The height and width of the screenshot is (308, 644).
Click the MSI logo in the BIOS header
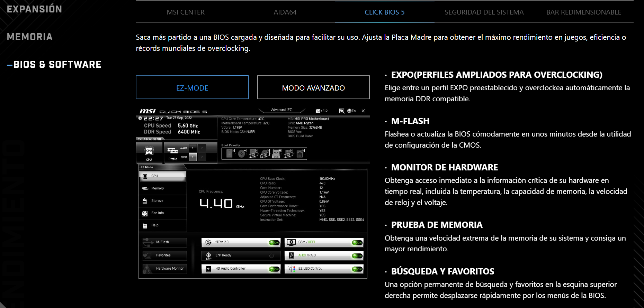[x=147, y=111]
